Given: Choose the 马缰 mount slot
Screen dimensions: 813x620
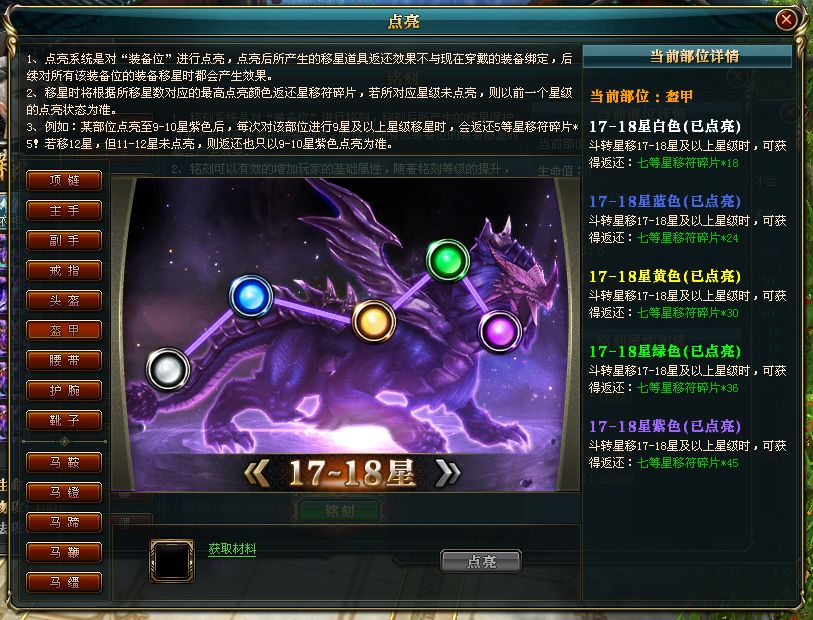Looking at the screenshot, I should (x=64, y=582).
